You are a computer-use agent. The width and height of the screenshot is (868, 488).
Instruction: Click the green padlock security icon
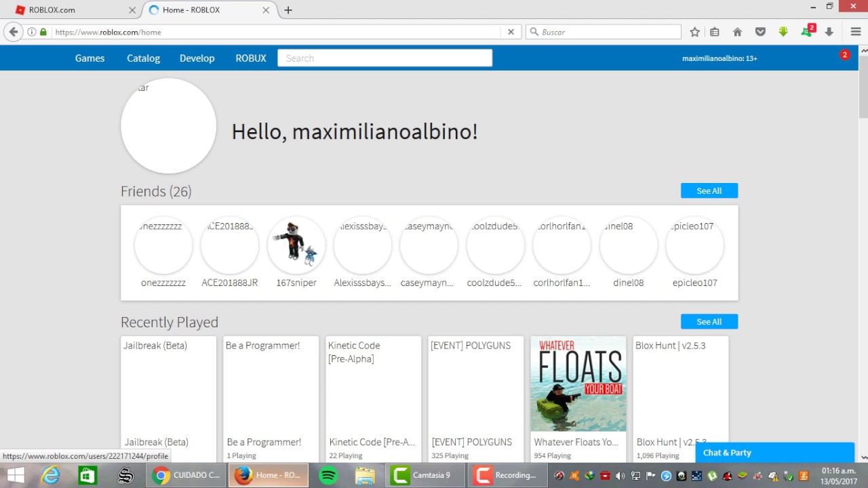[43, 32]
